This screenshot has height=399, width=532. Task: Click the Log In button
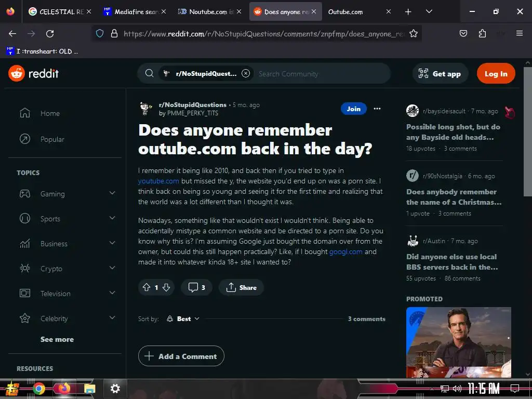tap(496, 74)
